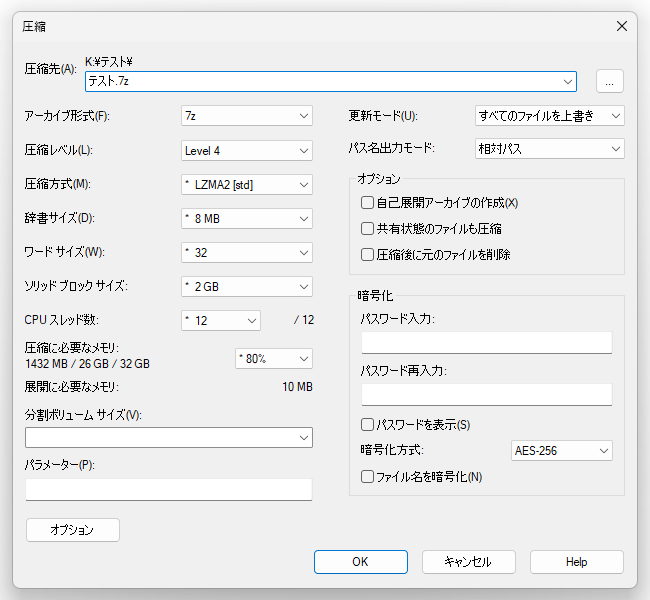Focus the パスワード入力 field

point(486,343)
